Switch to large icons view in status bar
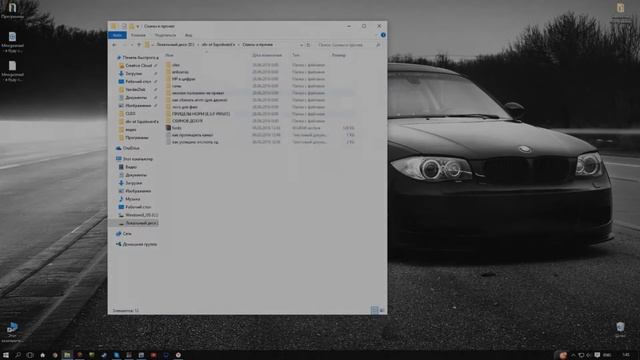Screen dimensions: 640x360 point(382,310)
